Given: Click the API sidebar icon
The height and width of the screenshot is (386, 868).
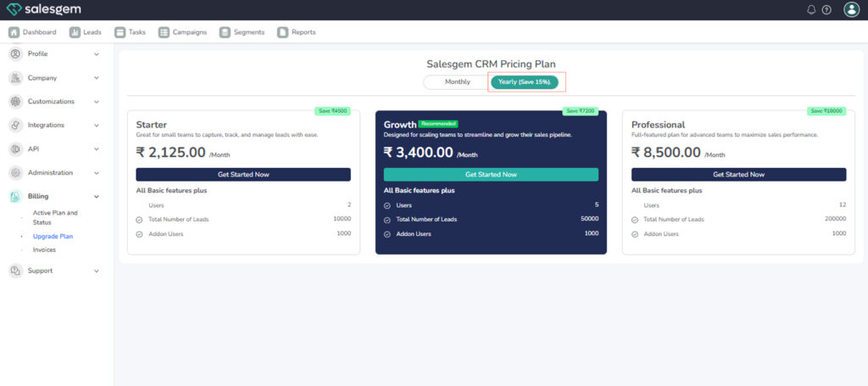Looking at the screenshot, I should point(15,148).
